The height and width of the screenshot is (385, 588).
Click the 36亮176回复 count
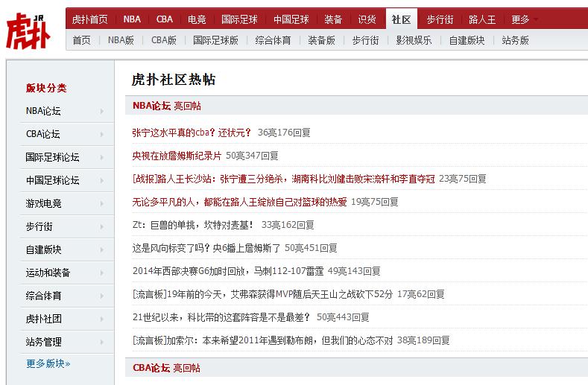284,133
